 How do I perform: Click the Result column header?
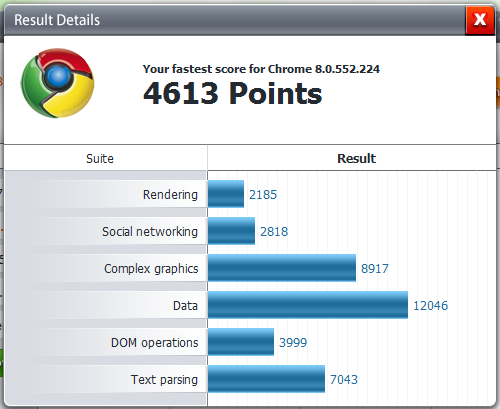pyautogui.click(x=356, y=158)
